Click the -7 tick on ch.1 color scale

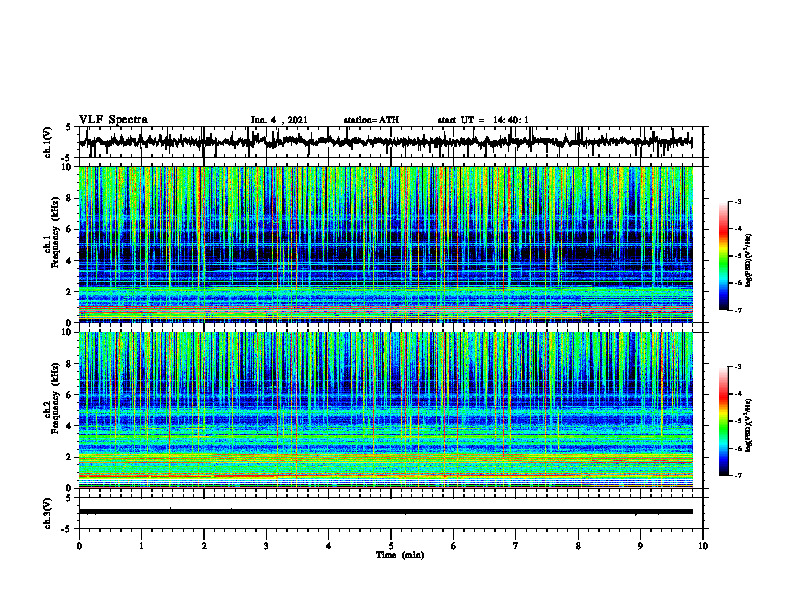tap(737, 310)
